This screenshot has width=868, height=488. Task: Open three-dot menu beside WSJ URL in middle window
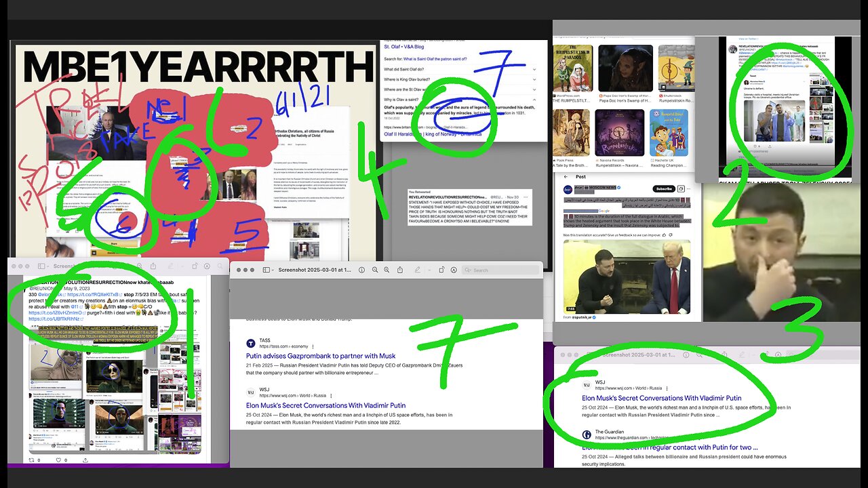click(331, 396)
